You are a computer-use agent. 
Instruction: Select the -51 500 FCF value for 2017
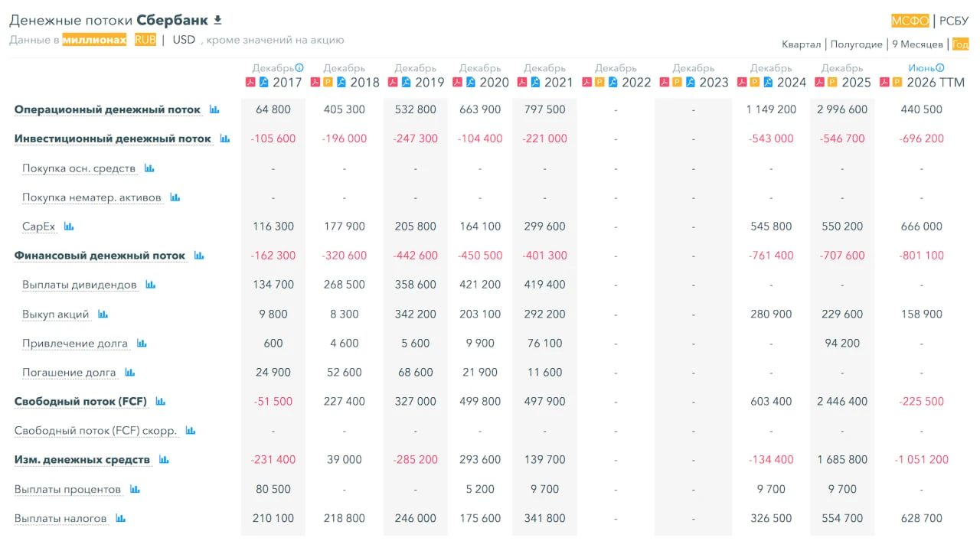tap(273, 401)
